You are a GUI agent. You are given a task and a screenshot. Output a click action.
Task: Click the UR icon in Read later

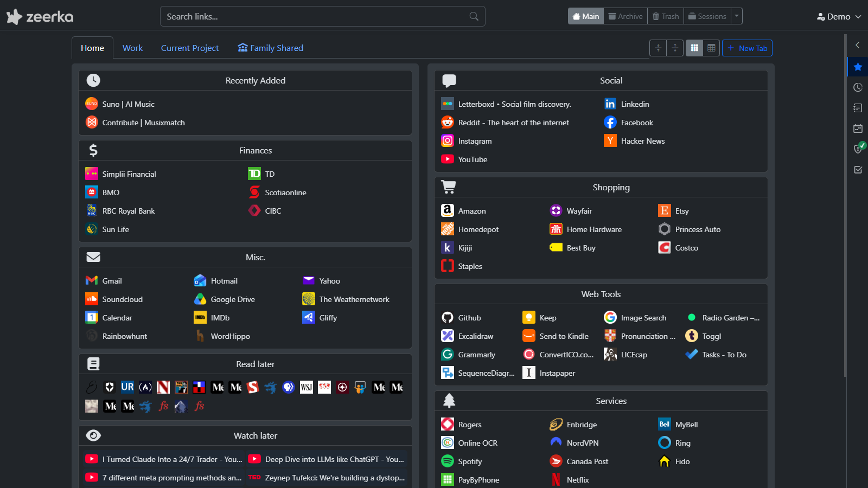127,387
